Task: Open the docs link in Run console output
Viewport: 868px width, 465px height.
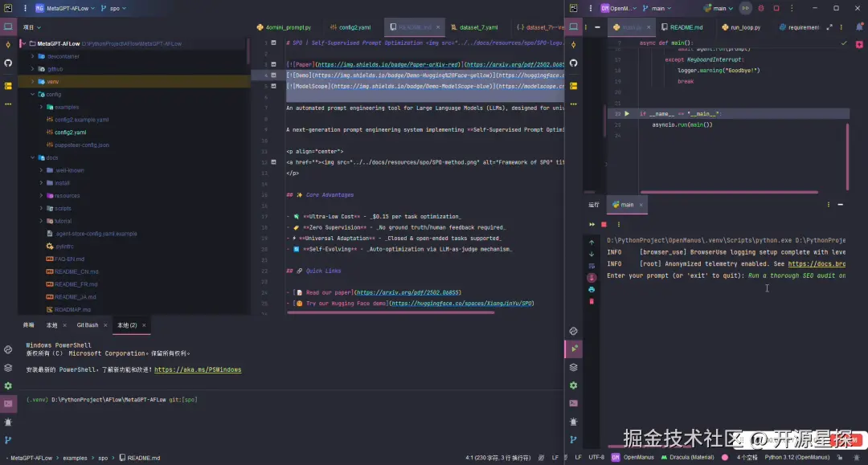Action: pos(817,263)
